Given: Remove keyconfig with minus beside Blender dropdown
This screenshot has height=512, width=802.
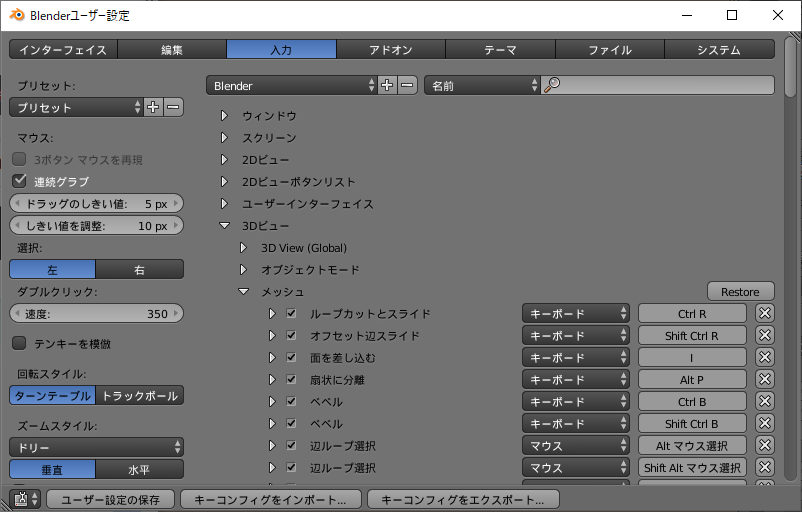Looking at the screenshot, I should 407,85.
